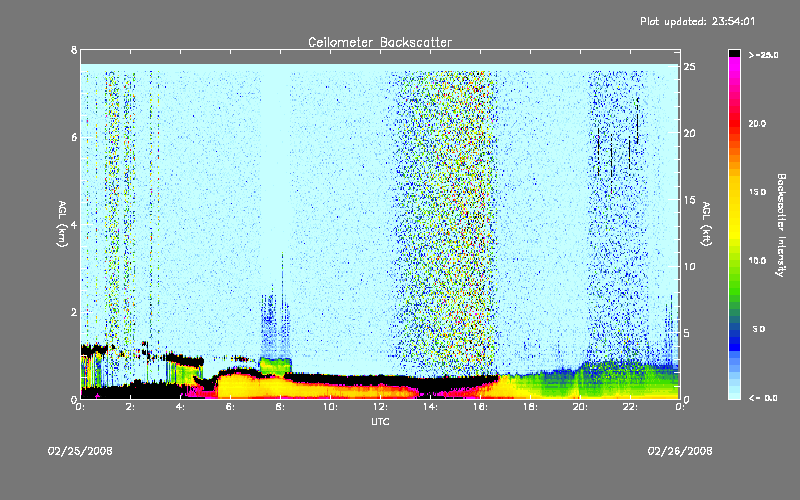Click the 14: hour tick on UTC axis
800x500 pixels.
[430, 407]
